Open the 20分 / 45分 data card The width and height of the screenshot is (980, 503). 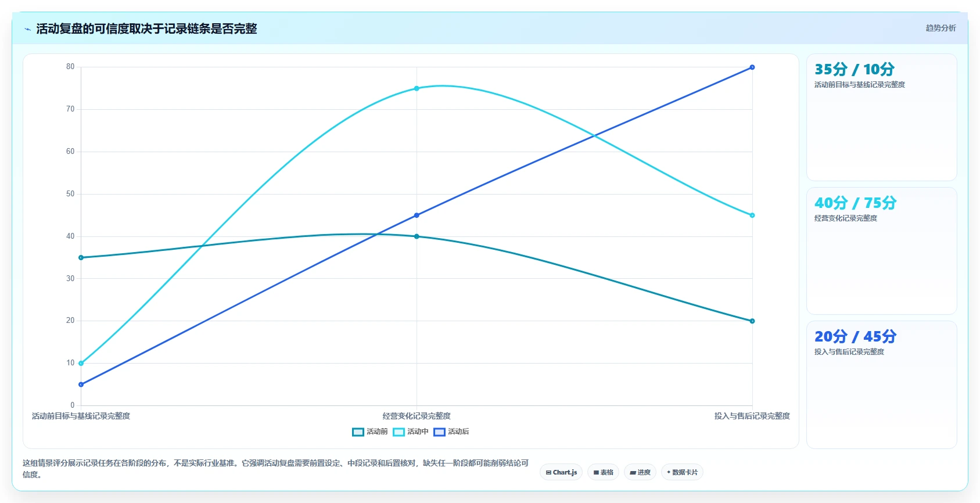pos(881,385)
